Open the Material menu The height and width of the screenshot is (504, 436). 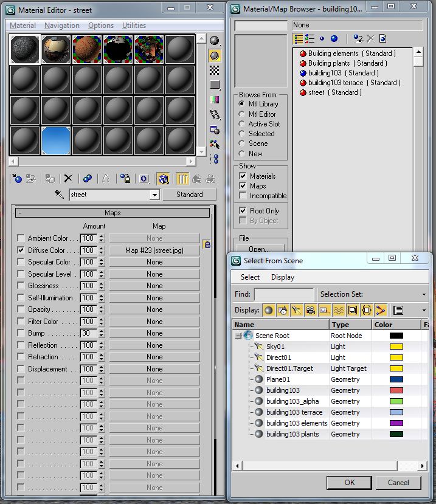point(22,26)
